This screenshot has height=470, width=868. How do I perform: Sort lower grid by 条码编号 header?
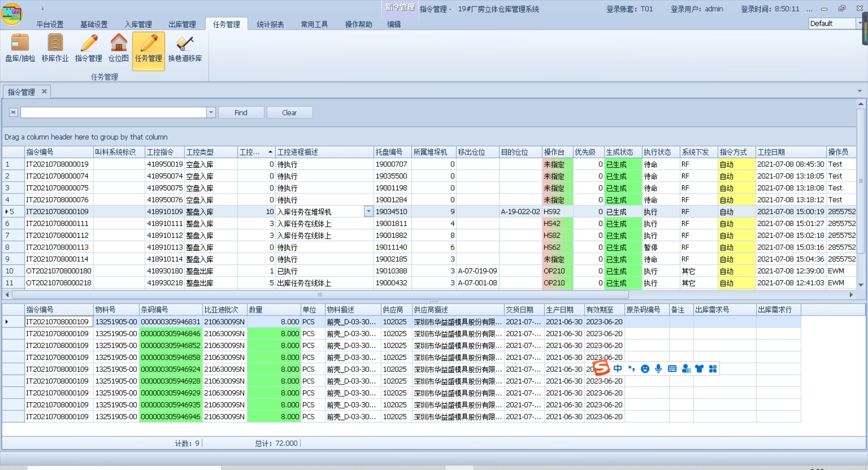[x=170, y=310]
